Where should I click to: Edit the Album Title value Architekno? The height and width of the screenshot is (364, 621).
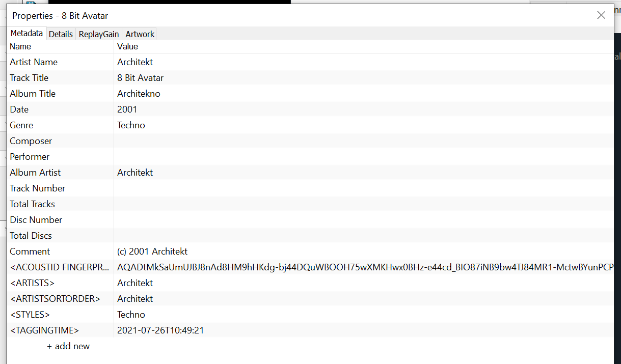(x=139, y=94)
